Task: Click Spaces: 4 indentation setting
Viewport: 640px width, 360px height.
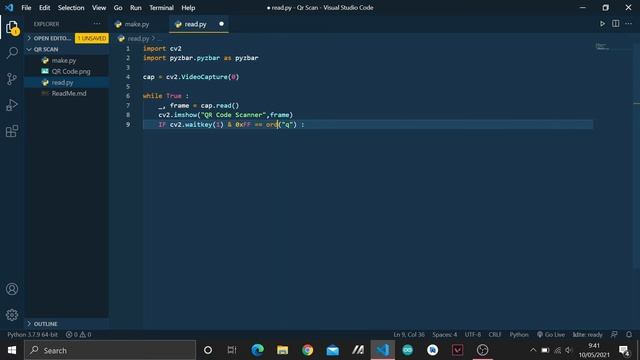Action: (444, 334)
